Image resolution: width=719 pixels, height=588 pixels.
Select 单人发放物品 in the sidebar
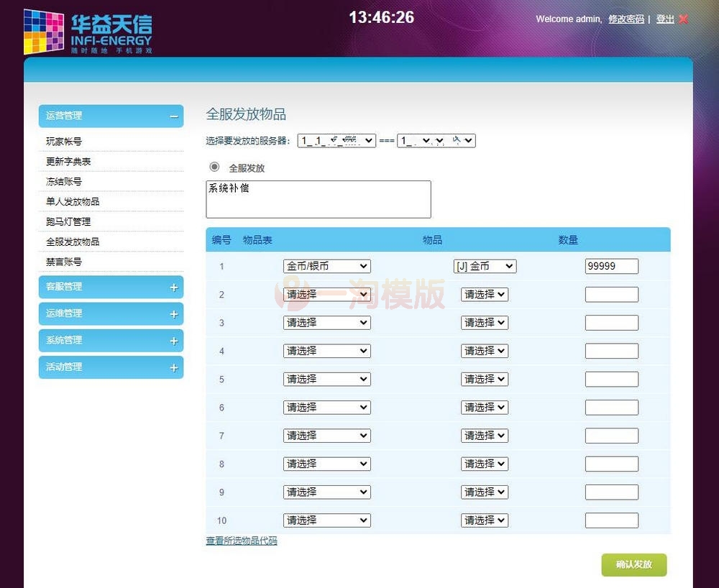(x=73, y=201)
